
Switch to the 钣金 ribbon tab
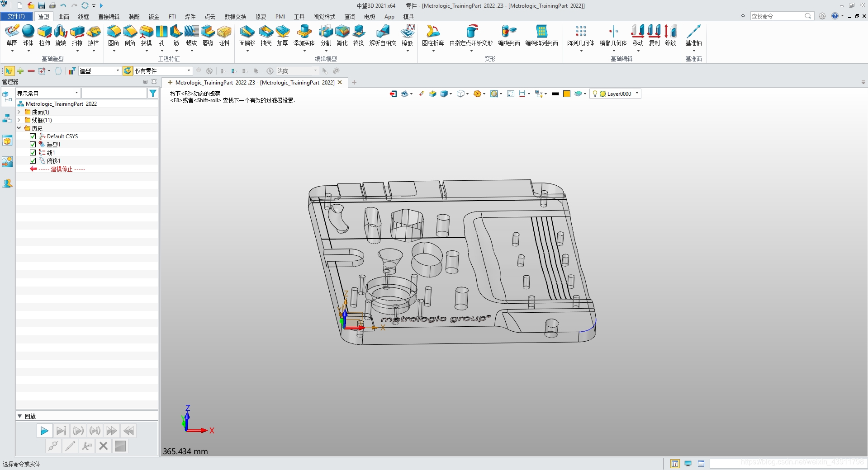(x=154, y=17)
